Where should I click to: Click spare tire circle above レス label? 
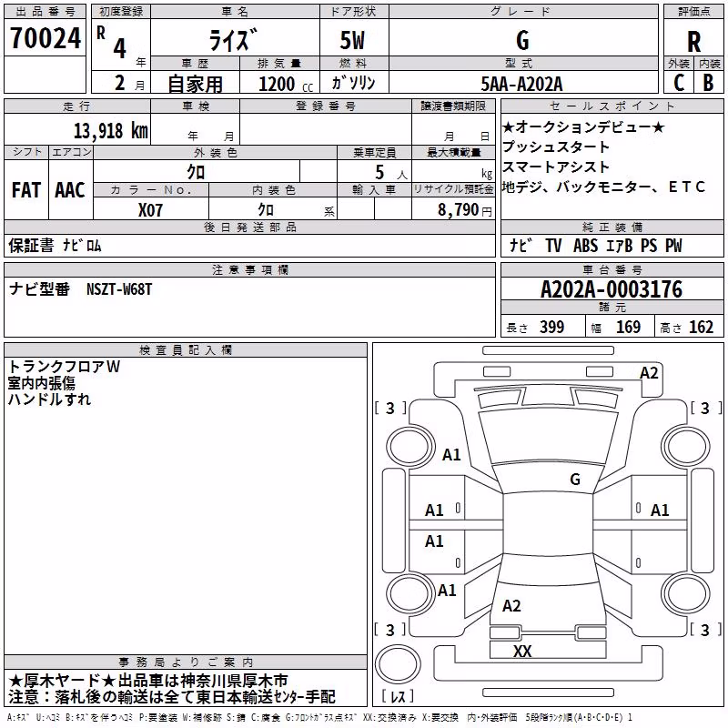(398, 664)
